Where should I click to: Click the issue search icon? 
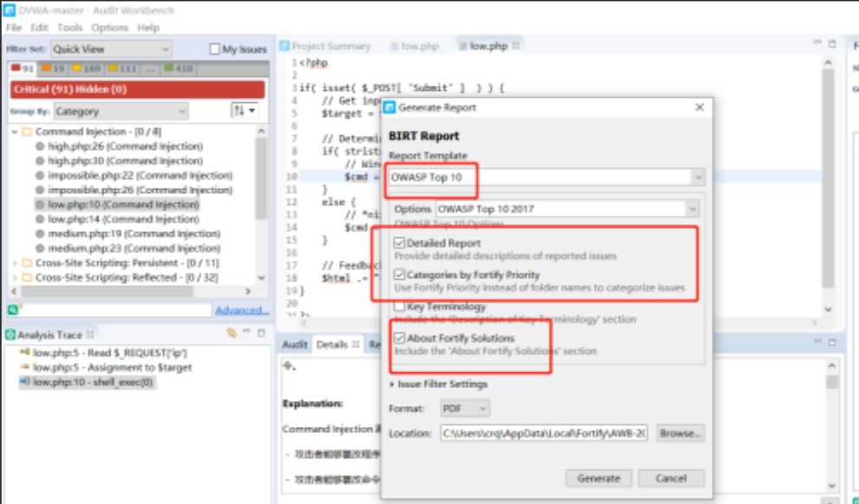13,310
